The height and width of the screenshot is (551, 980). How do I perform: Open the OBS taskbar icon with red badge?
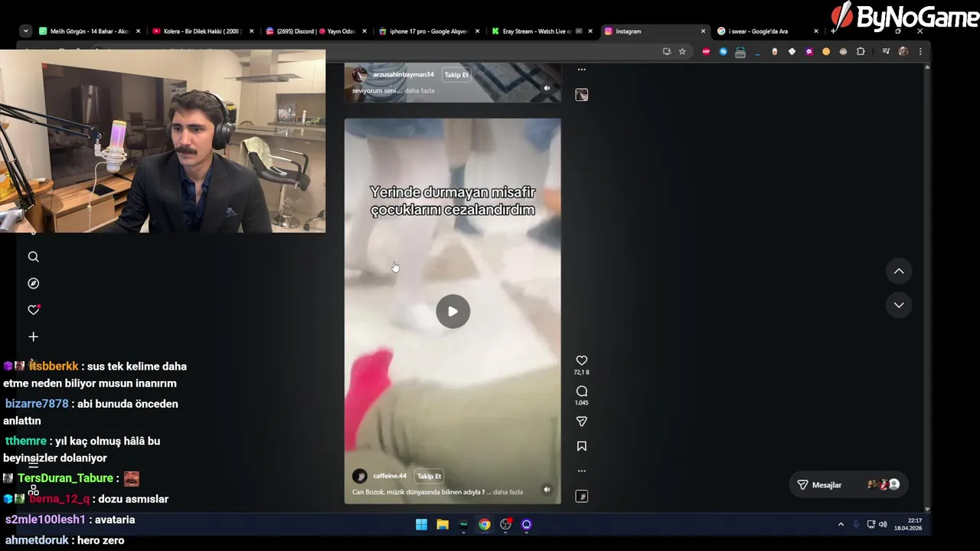point(505,524)
